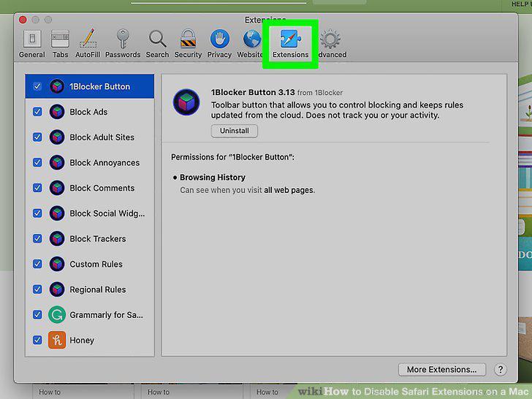
Task: Open the help question mark button
Action: 500,370
